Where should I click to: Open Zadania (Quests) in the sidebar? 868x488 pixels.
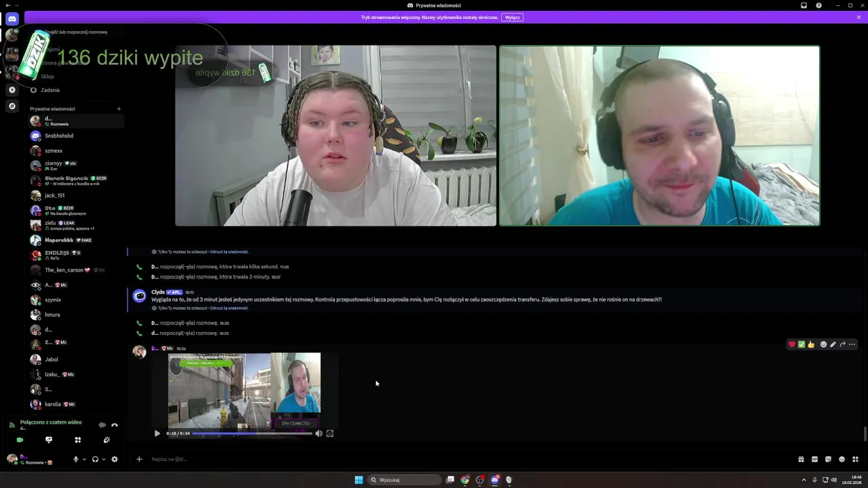(75, 89)
